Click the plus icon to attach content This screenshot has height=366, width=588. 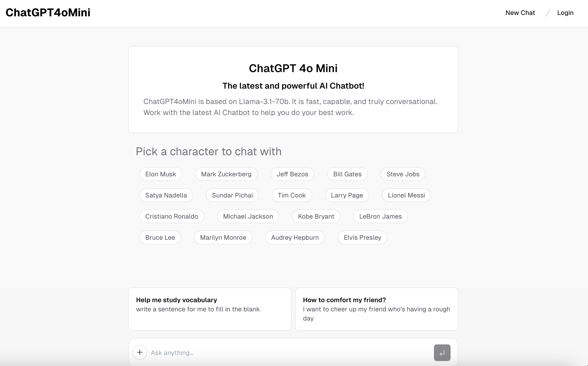[140, 352]
